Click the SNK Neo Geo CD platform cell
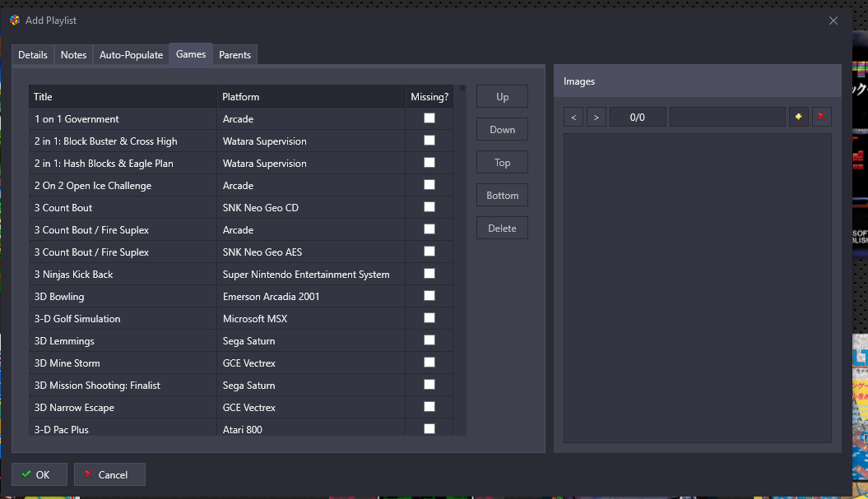This screenshot has width=868, height=499. coord(311,207)
